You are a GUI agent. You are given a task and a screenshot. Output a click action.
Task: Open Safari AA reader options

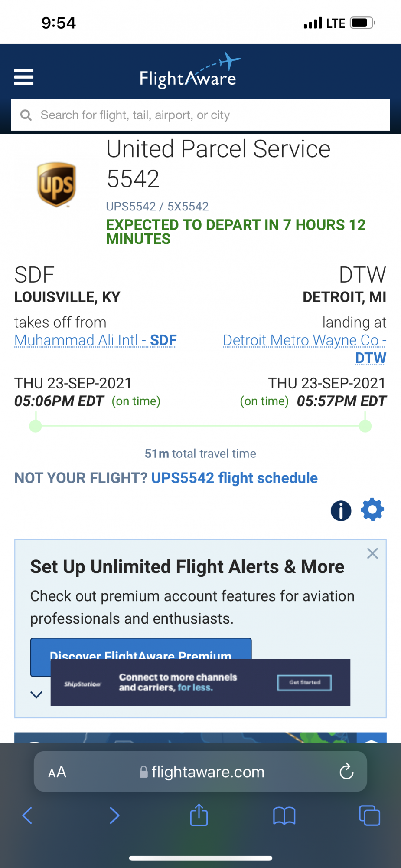pyautogui.click(x=57, y=772)
